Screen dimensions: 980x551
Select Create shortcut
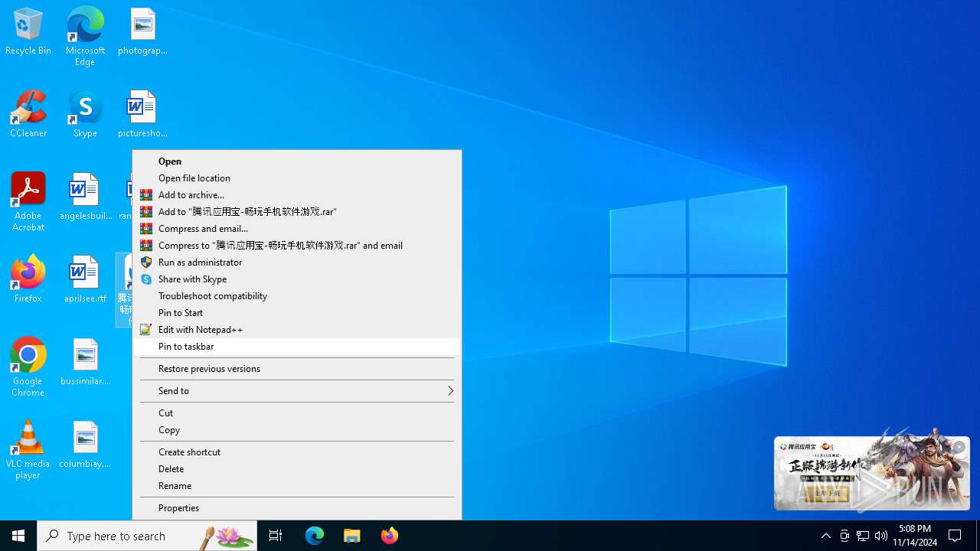[x=297, y=452]
